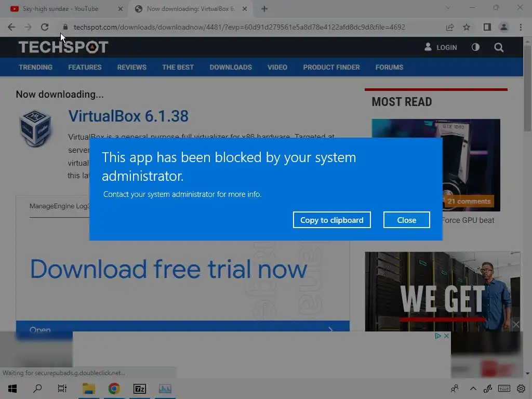Close the VirtualBox download tab

(x=245, y=9)
